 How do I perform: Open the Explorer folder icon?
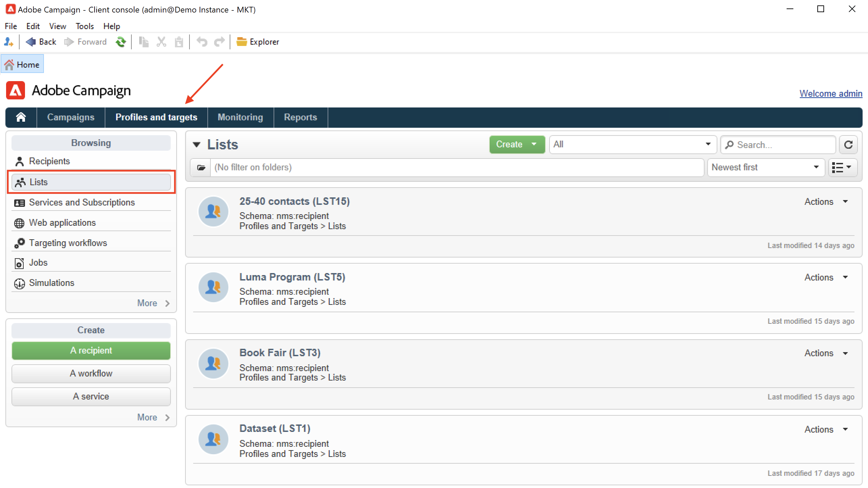[241, 42]
